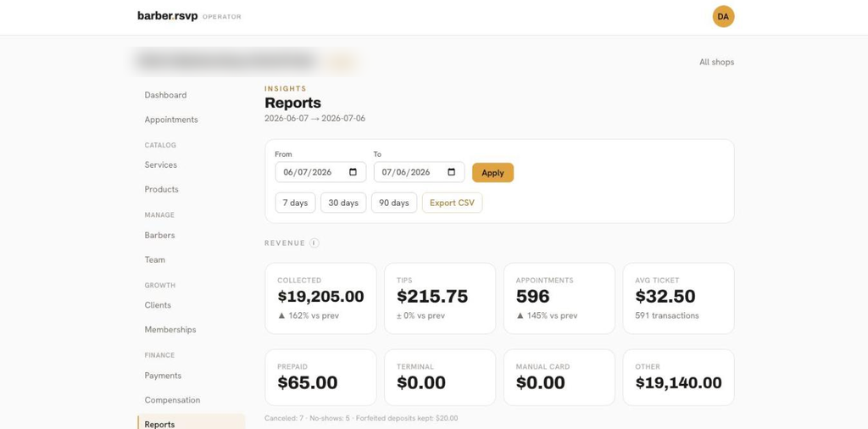Focus the To date input 07/06/2026

(419, 172)
